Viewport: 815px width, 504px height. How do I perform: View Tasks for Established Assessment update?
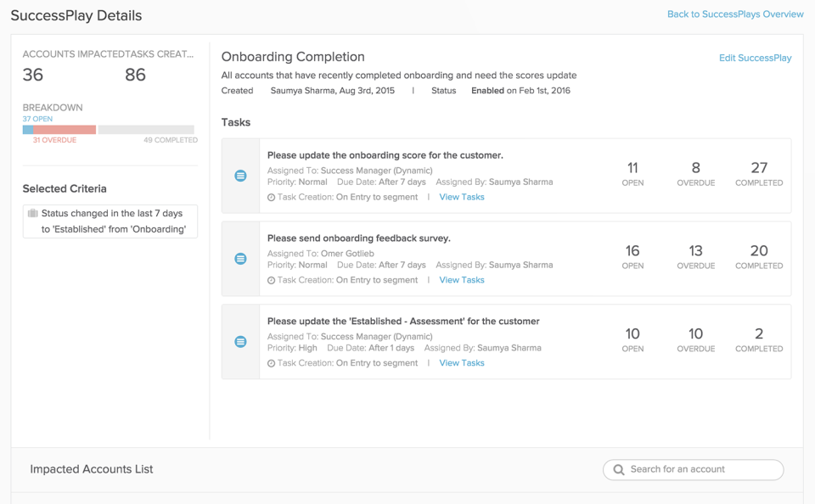(462, 363)
